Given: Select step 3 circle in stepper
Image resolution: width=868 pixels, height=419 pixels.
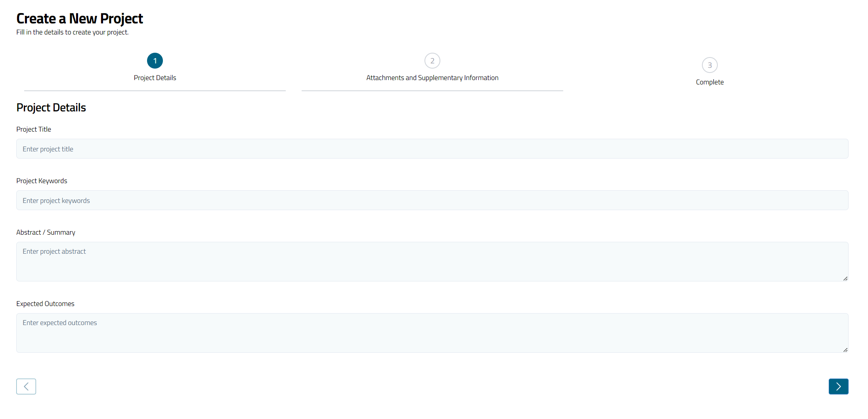Looking at the screenshot, I should [x=710, y=65].
